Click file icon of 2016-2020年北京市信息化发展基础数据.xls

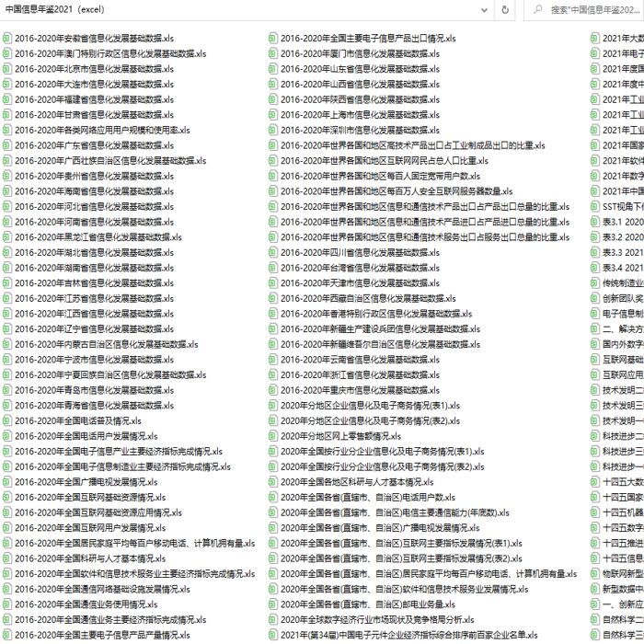pyautogui.click(x=7, y=69)
